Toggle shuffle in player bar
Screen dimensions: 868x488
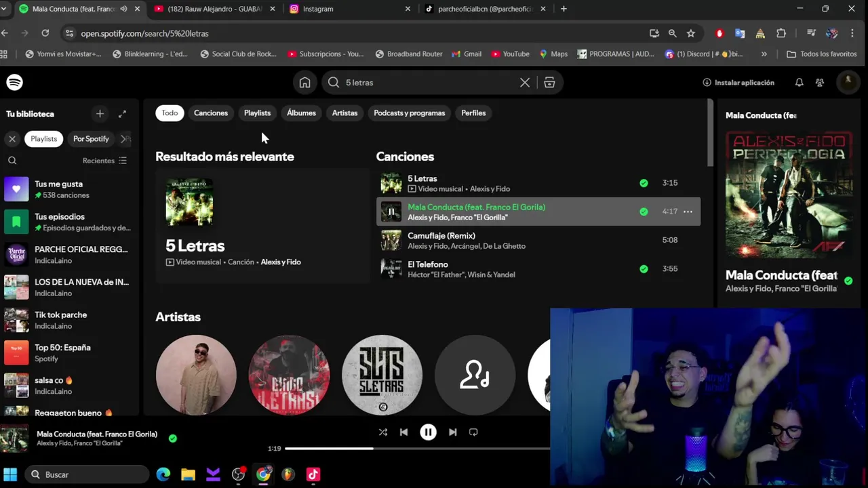(383, 432)
